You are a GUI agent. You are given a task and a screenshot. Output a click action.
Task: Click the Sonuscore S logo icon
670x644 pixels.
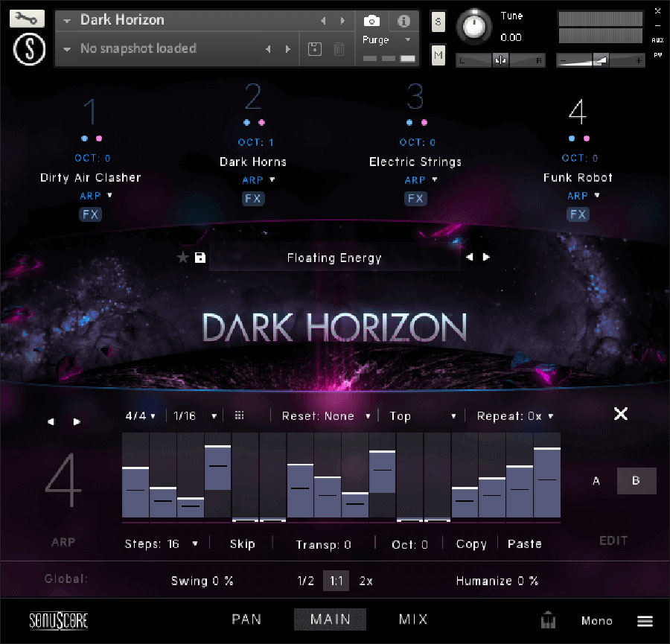29,50
